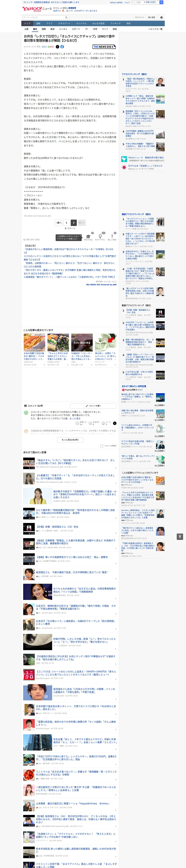Share article on X icon
186x868 pixels.
57,47
